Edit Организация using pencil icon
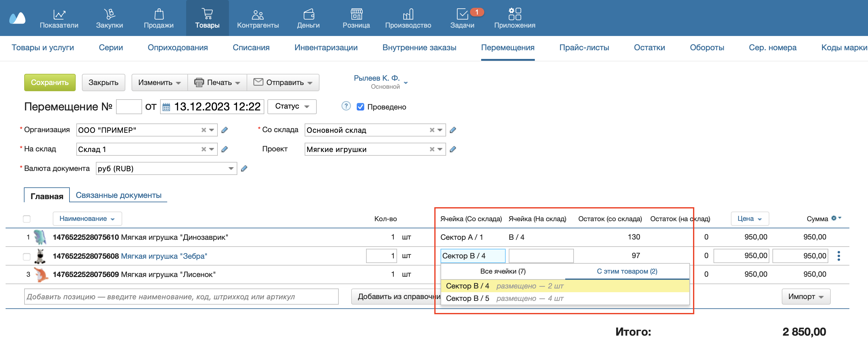 coord(225,130)
